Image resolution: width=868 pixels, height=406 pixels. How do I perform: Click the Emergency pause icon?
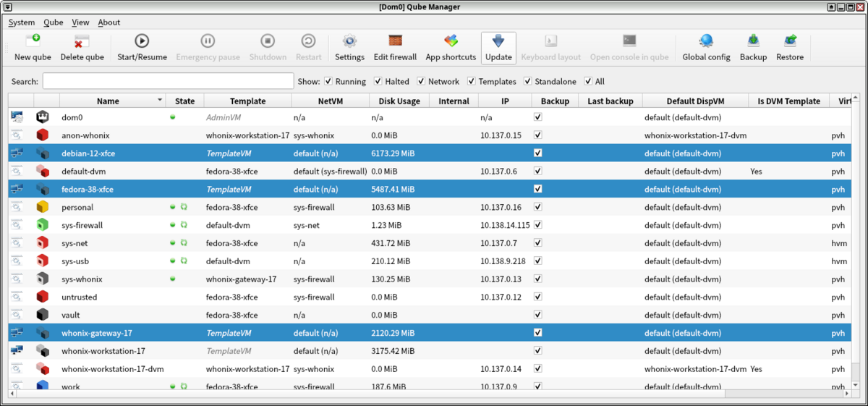coord(208,41)
